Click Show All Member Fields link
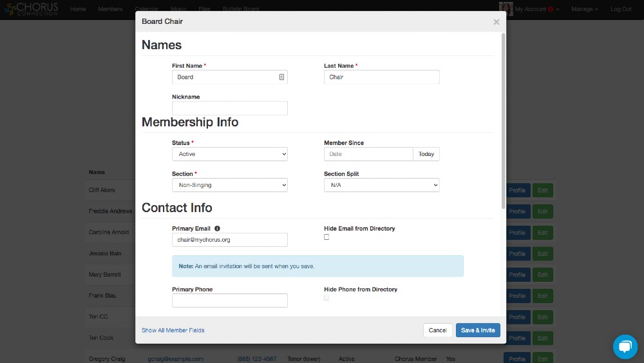The width and height of the screenshot is (644, 363). click(x=173, y=330)
